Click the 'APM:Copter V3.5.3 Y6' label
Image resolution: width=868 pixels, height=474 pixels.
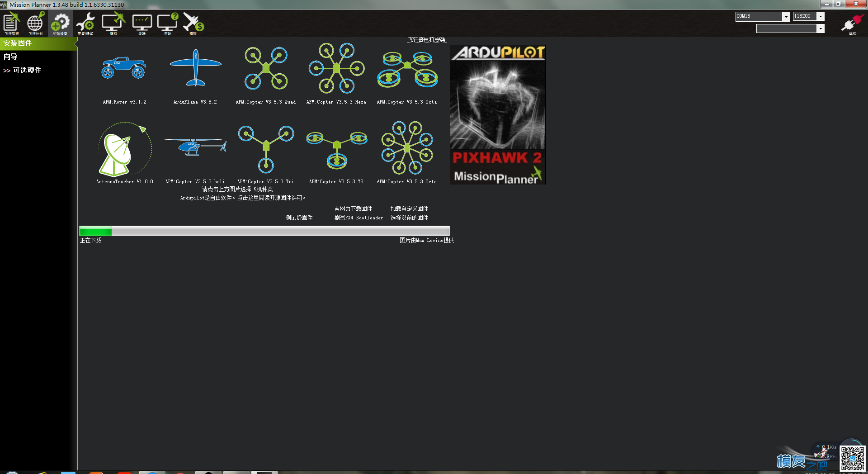pos(336,181)
